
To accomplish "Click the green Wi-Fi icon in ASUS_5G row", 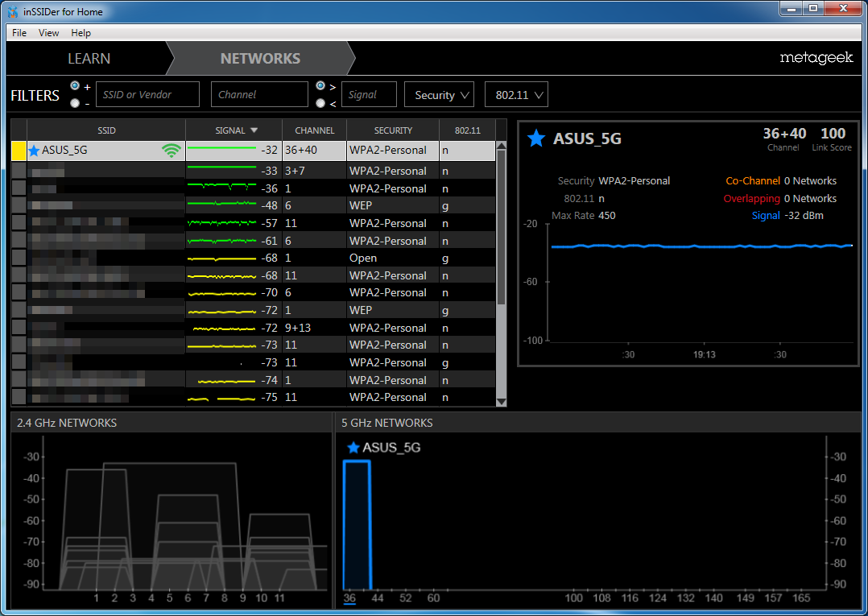I will (172, 151).
